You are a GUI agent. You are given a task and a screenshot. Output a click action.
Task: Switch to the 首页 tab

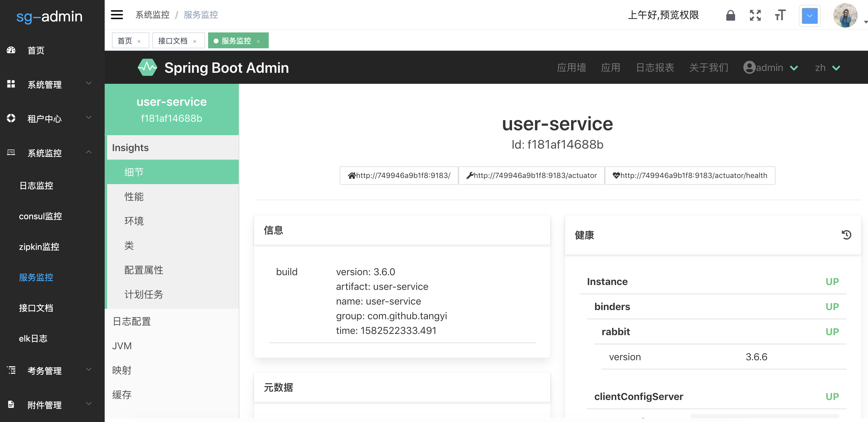coord(125,41)
